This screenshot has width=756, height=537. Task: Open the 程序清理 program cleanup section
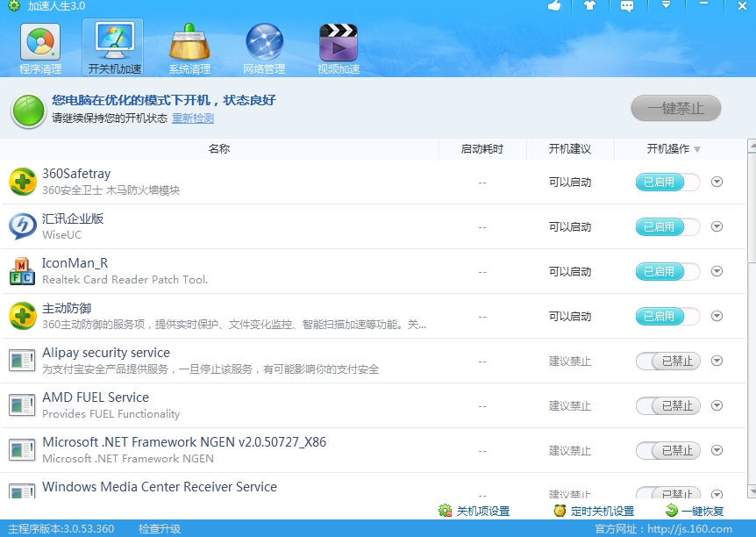(40, 48)
